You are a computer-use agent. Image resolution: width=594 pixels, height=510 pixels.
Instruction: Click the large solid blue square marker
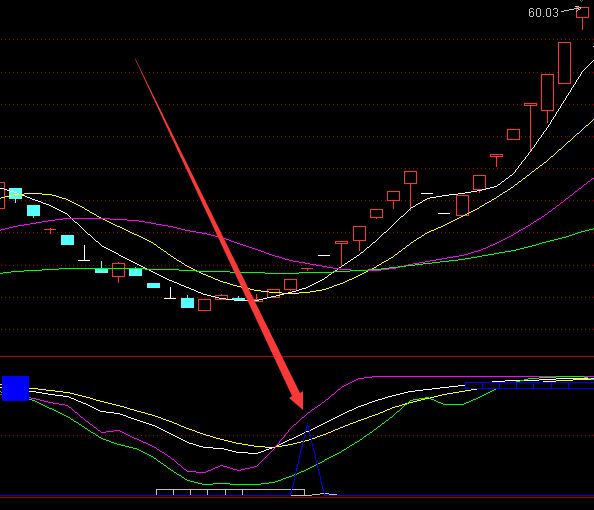[x=16, y=388]
